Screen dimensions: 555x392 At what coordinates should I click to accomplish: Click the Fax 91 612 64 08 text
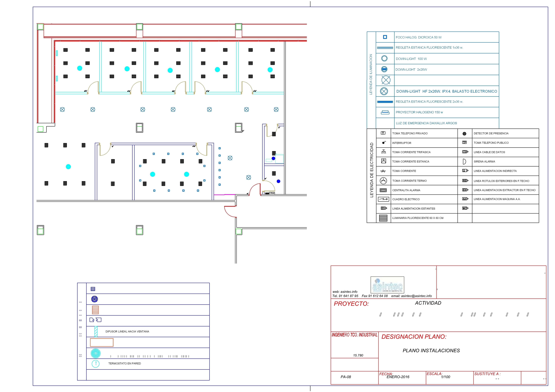[375, 296]
